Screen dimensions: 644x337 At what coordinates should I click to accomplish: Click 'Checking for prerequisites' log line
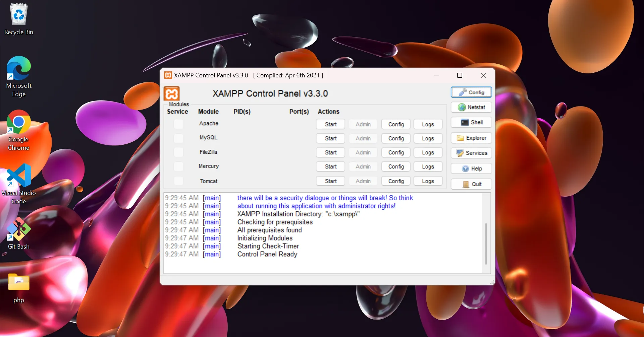tap(275, 222)
